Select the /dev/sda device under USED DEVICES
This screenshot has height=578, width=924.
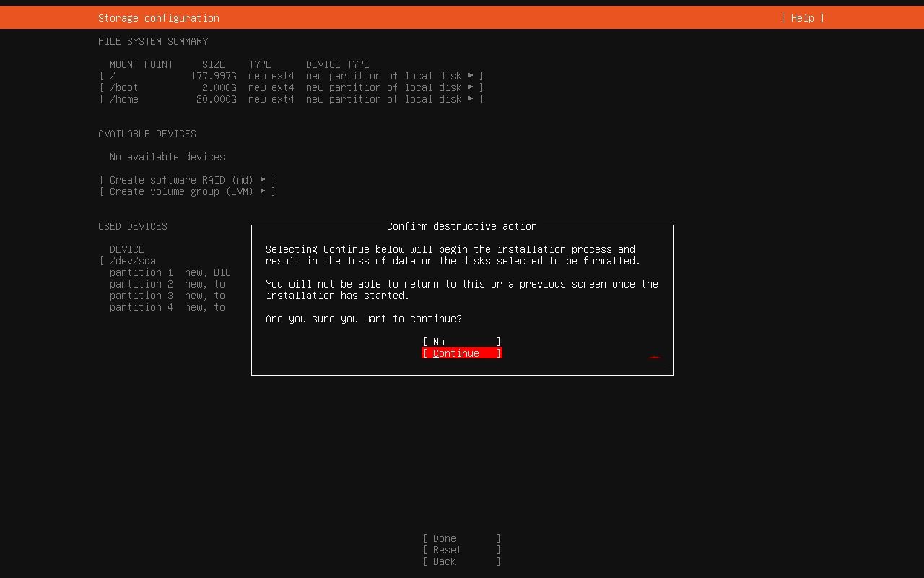(x=133, y=261)
